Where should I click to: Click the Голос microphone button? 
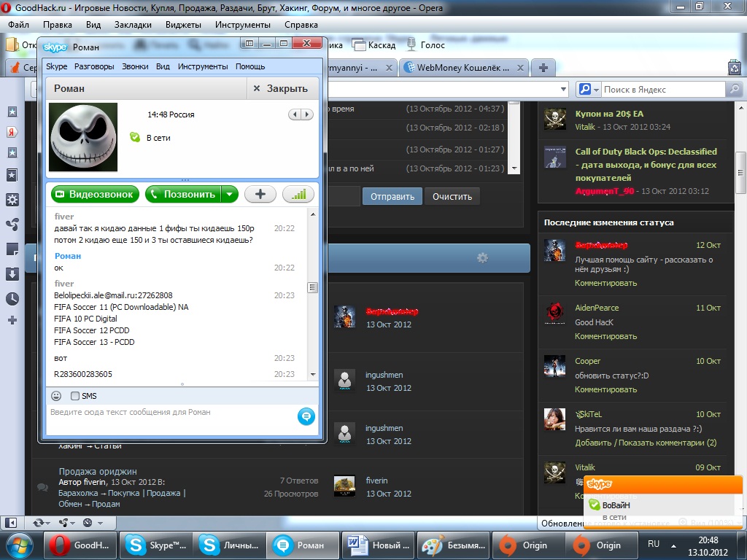426,44
